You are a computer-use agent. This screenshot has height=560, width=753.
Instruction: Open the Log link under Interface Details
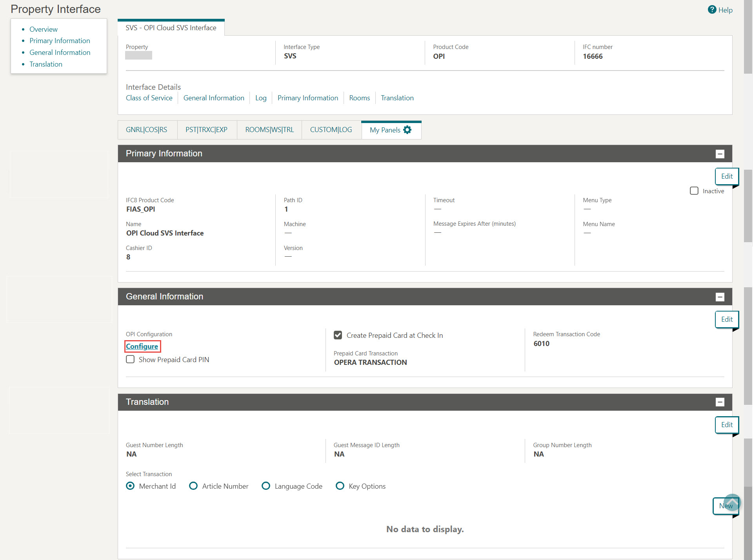click(260, 98)
